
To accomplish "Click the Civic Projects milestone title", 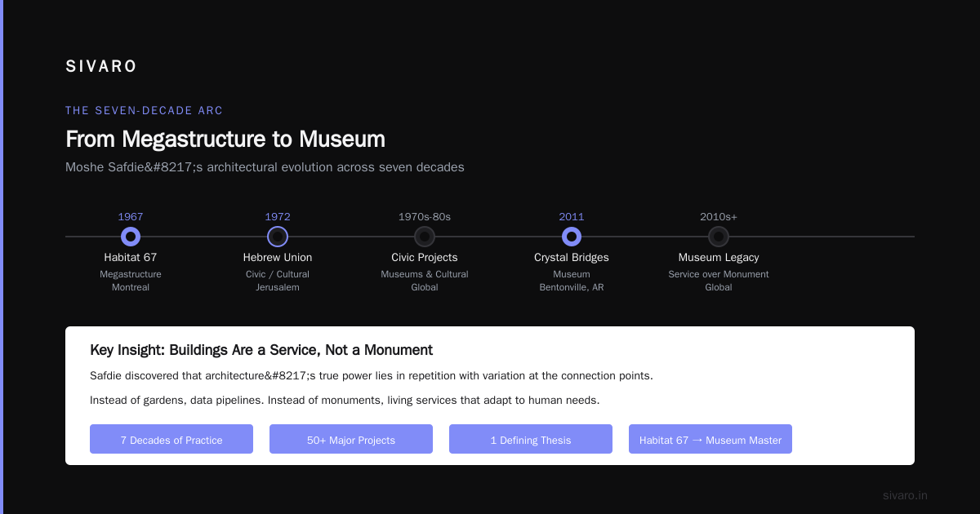I will coord(425,257).
